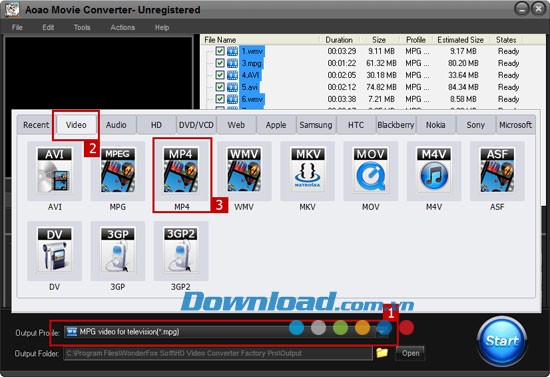550x377 pixels.
Task: Switch to the DVD/VCD tab
Action: coord(196,125)
